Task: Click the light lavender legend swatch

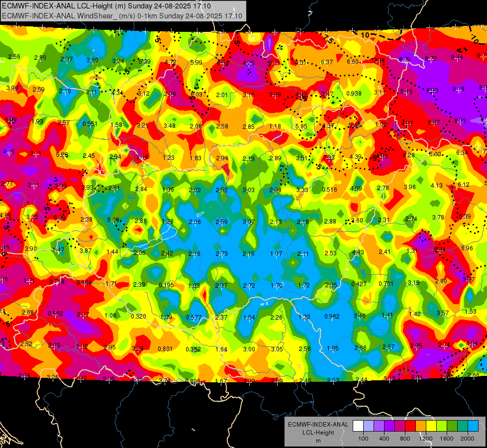Action: pos(369,426)
